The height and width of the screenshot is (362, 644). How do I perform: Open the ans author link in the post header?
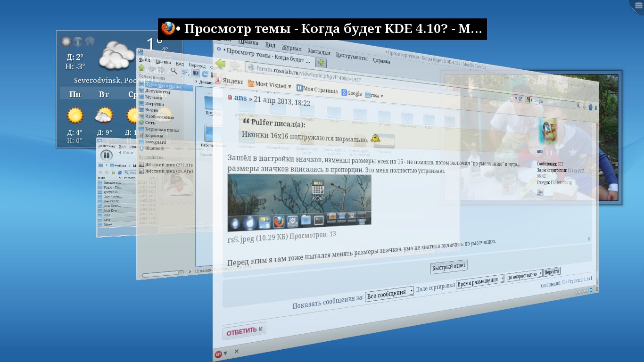(240, 99)
